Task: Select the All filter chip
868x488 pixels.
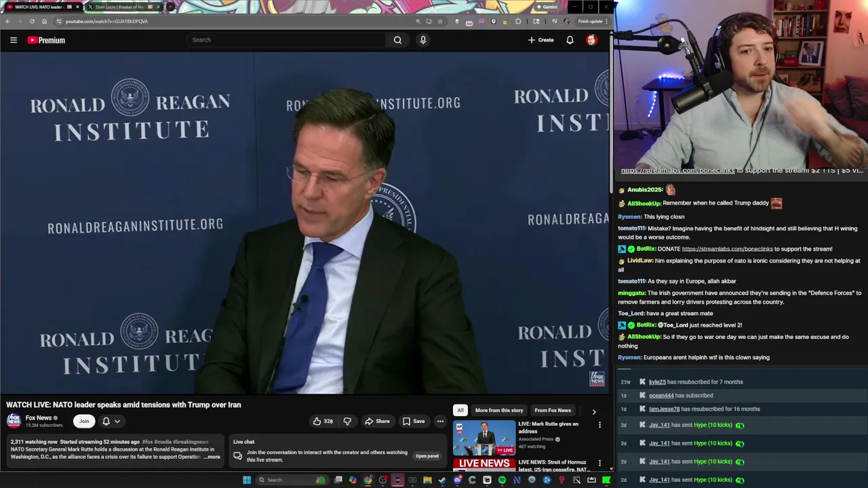Action: (x=460, y=410)
